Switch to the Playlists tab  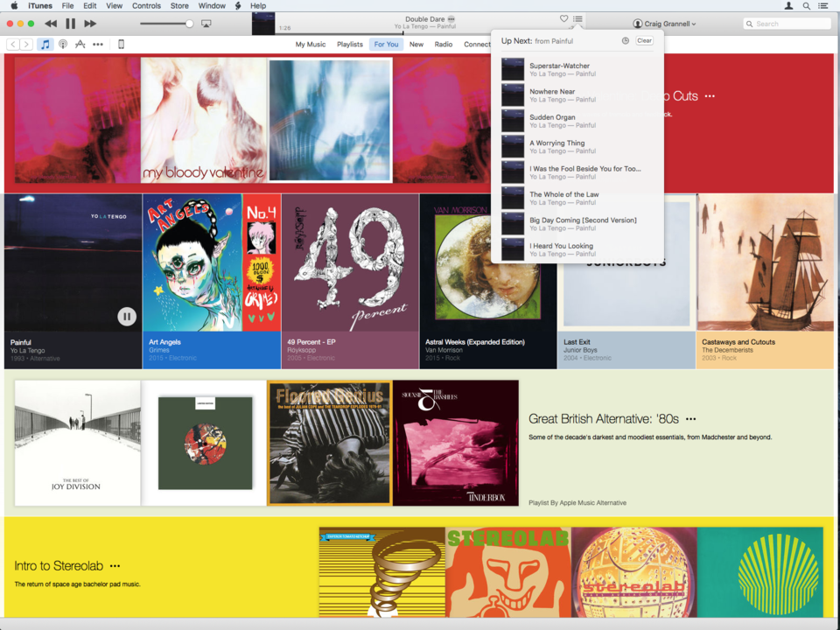(350, 45)
